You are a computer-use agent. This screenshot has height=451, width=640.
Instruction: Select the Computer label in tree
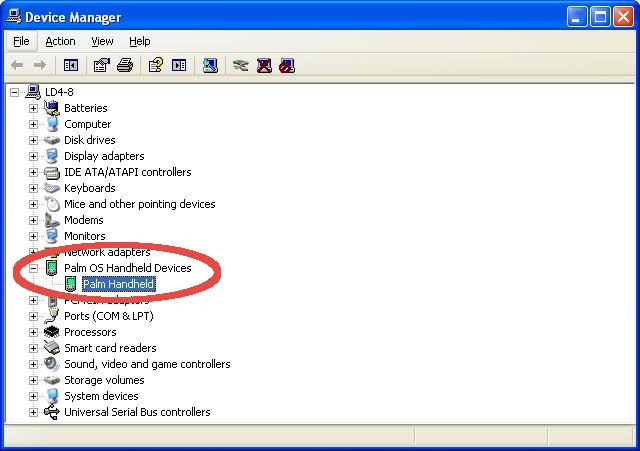[87, 124]
